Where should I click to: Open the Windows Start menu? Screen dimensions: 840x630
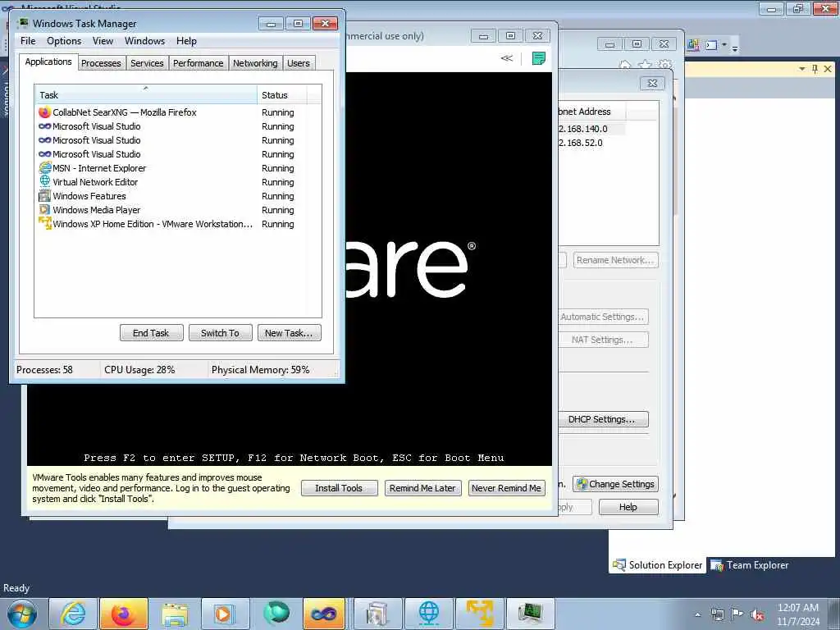coord(22,614)
